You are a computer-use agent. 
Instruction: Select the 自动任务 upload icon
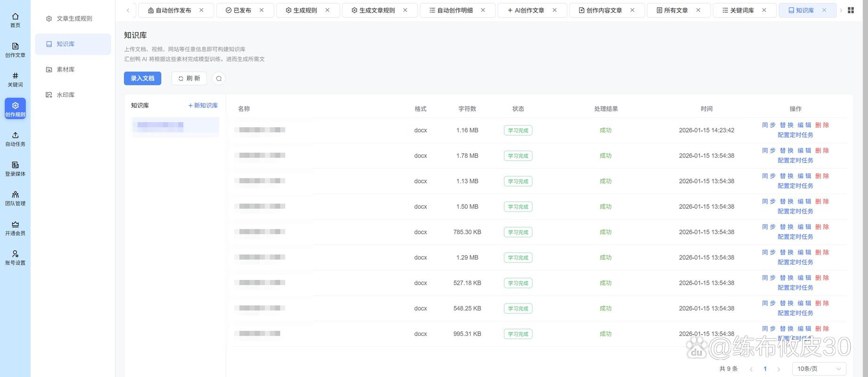point(15,135)
